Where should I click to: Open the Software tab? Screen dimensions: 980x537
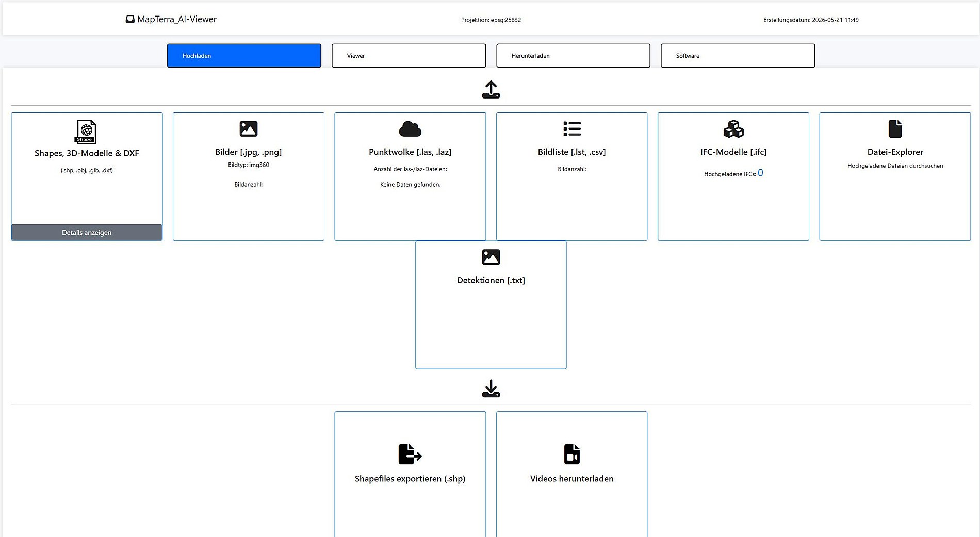[738, 55]
